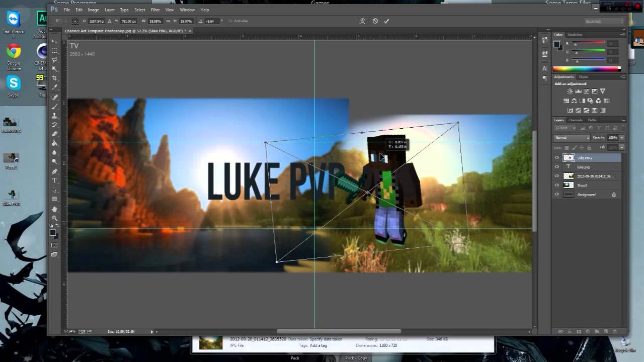
Task: Open the layer filter Kind dropdown
Action: pyautogui.click(x=565, y=128)
